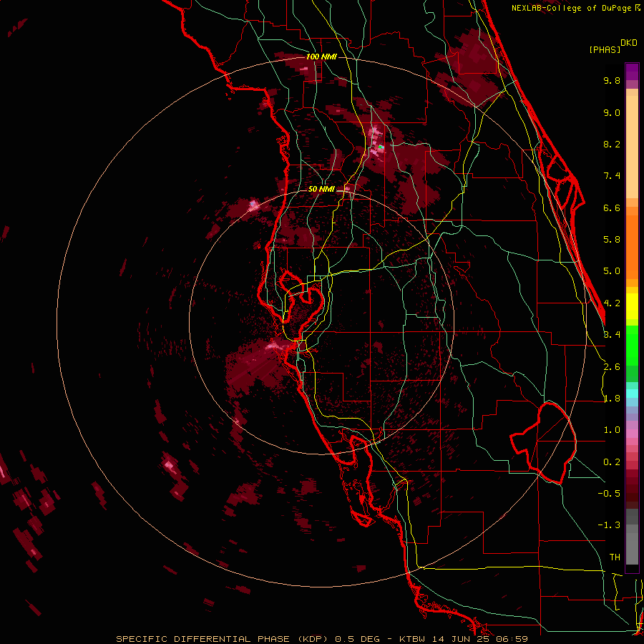Click the -0.5 scale value
644x644 pixels.
pos(609,493)
